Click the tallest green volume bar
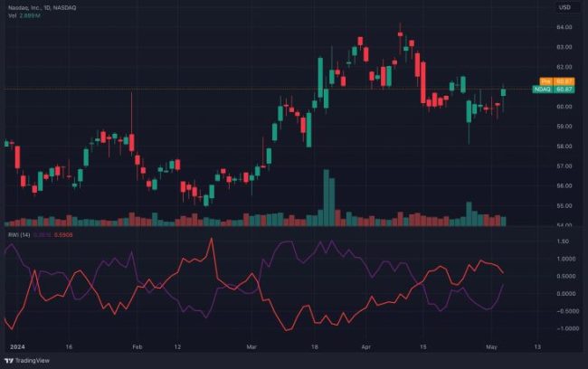 coord(327,198)
